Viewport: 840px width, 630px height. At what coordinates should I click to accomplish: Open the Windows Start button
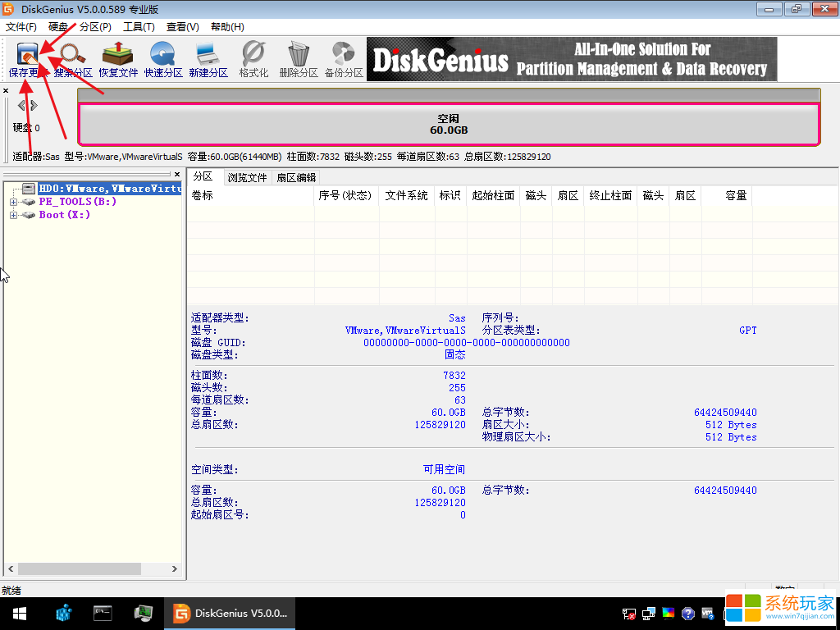pos(20,614)
